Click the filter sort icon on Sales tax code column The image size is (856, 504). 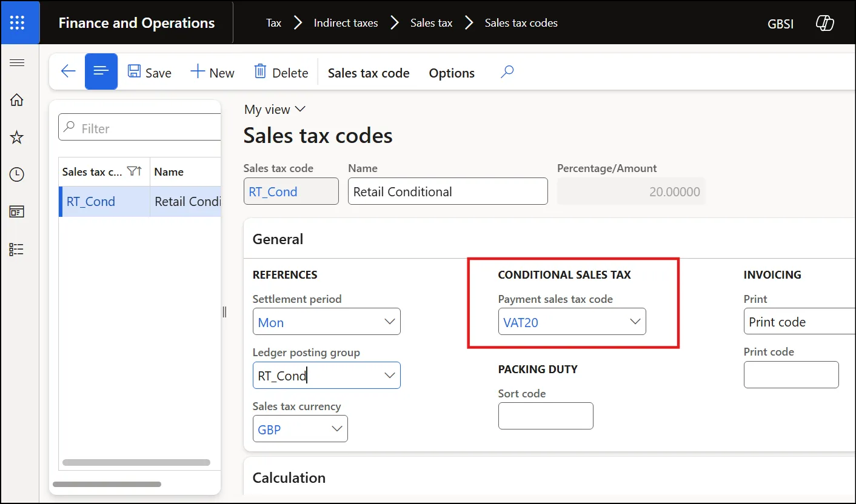point(135,172)
